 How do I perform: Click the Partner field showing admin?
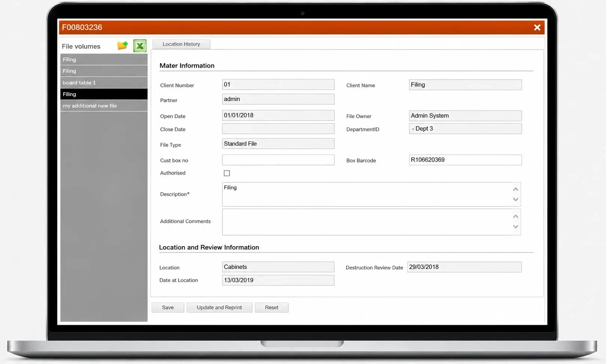(x=278, y=99)
